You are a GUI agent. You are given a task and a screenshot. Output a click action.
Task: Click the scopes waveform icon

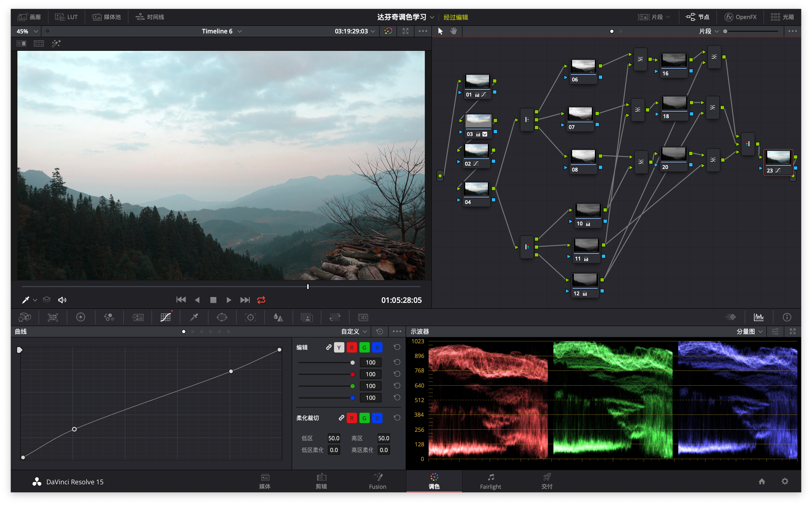point(759,317)
